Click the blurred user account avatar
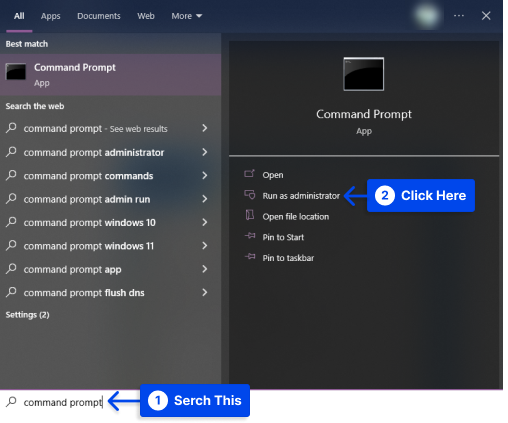Image resolution: width=508 pixels, height=423 pixels. coord(427,16)
